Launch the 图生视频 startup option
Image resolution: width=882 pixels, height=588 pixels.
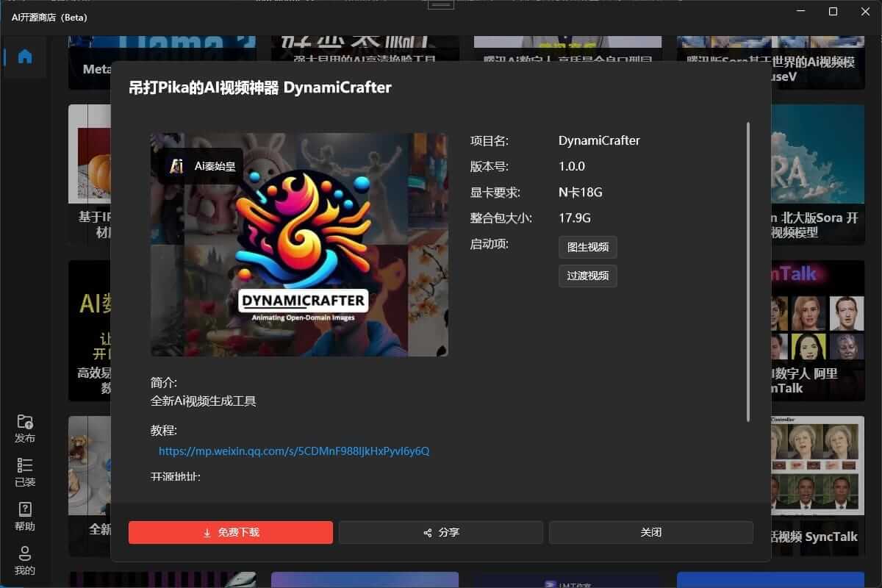588,247
